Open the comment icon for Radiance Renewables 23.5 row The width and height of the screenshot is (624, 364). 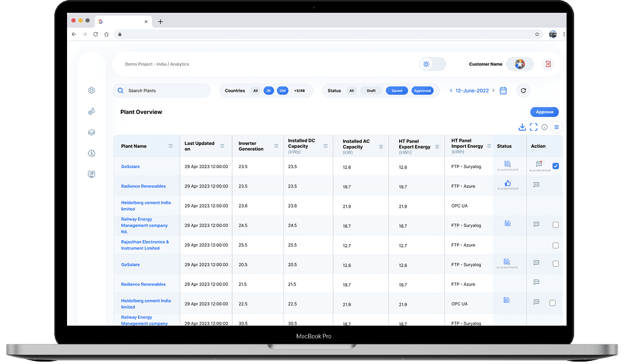pyautogui.click(x=536, y=184)
